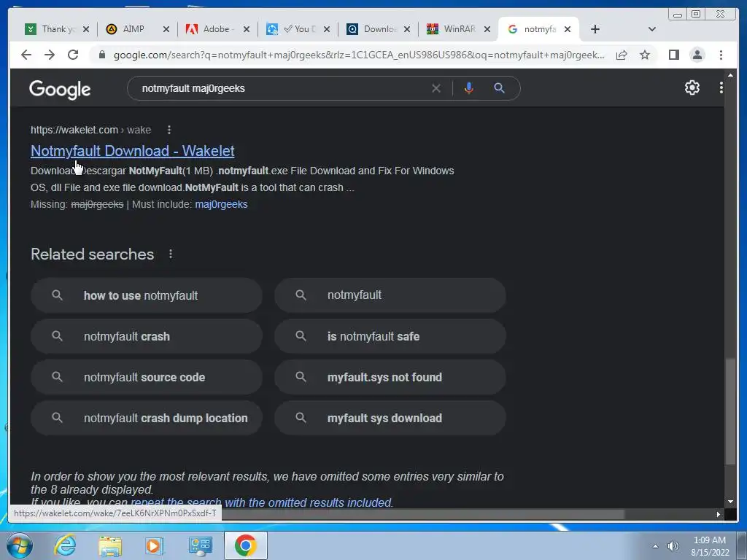Image resolution: width=747 pixels, height=560 pixels.
Task: Share this page from the address bar
Action: point(622,55)
